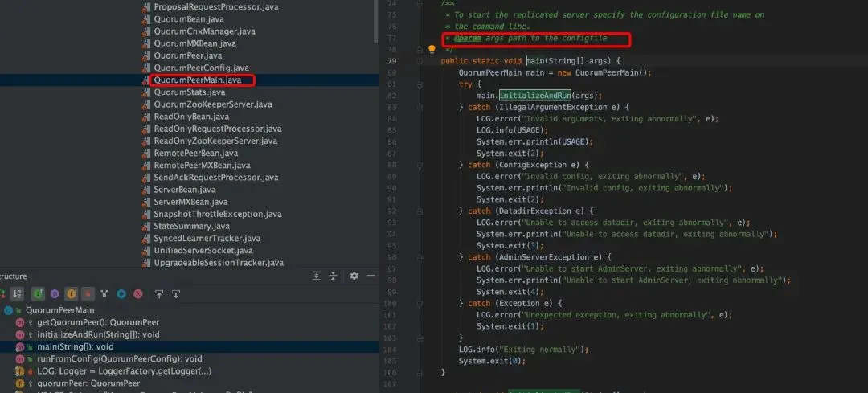This screenshot has width=868, height=393.
Task: Collapse the AdminServerException catch fold at line 96
Action: click(420, 257)
